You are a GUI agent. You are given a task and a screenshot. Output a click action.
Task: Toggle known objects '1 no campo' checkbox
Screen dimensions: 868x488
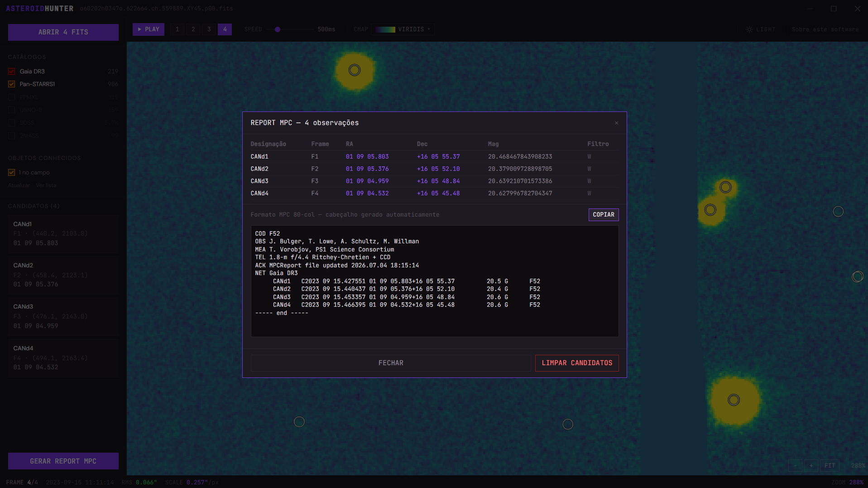click(x=12, y=173)
